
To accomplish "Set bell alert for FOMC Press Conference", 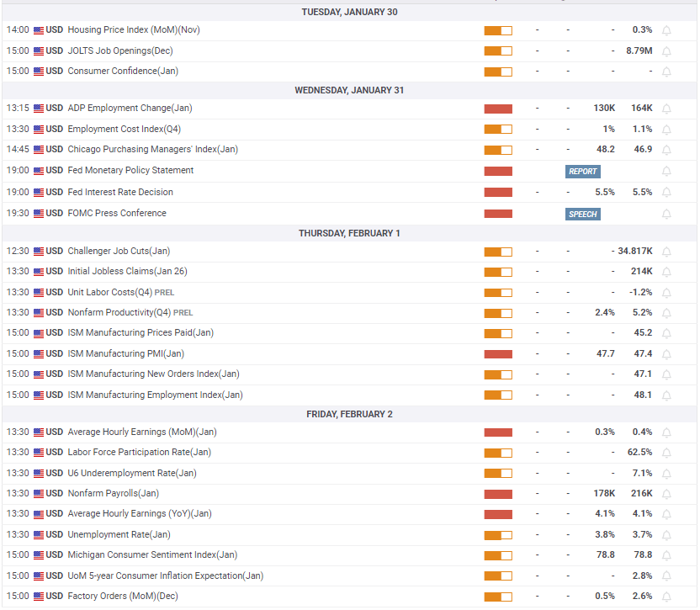I will [x=666, y=214].
